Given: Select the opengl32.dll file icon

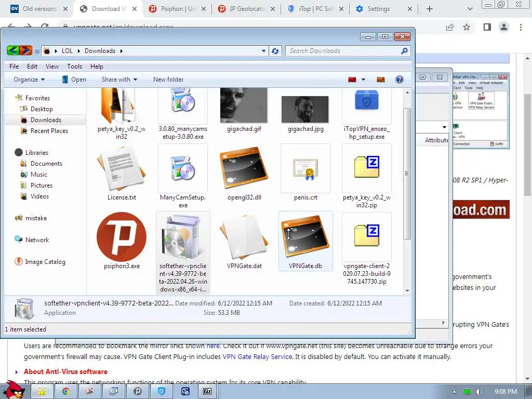Looking at the screenshot, I should coord(244,169).
